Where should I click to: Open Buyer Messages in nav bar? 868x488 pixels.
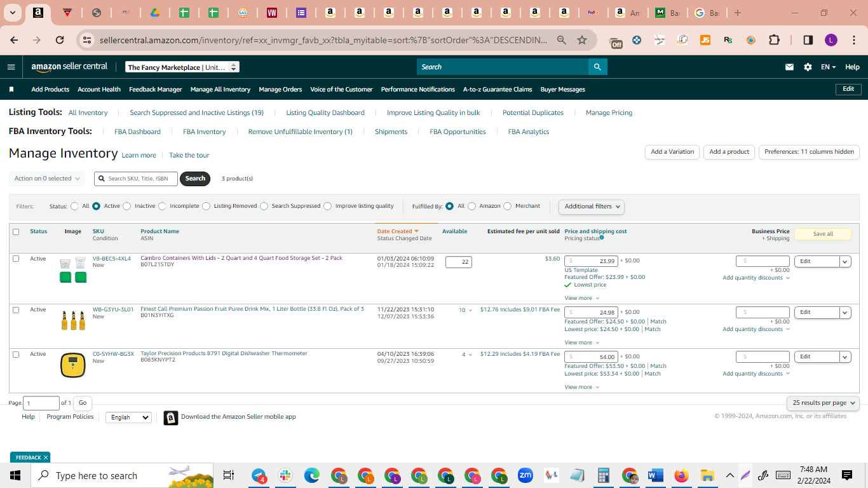pyautogui.click(x=563, y=90)
